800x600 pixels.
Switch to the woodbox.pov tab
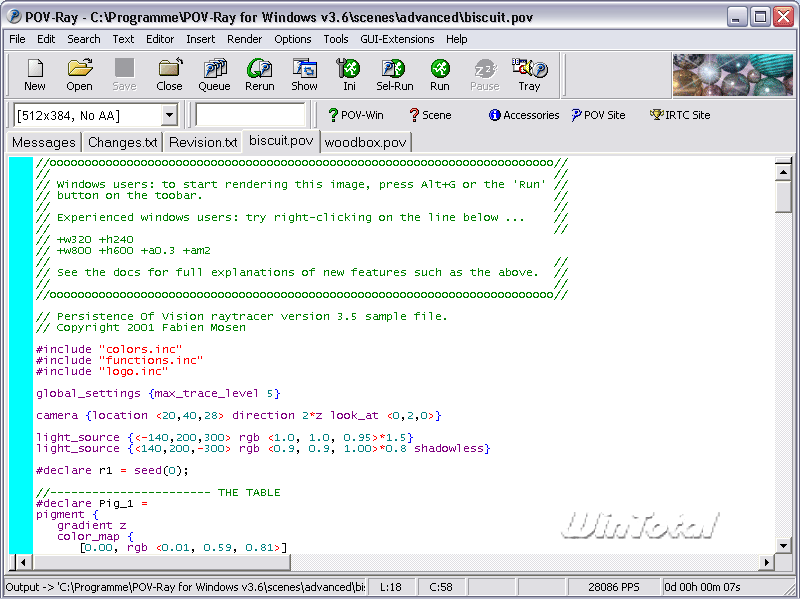coord(365,142)
